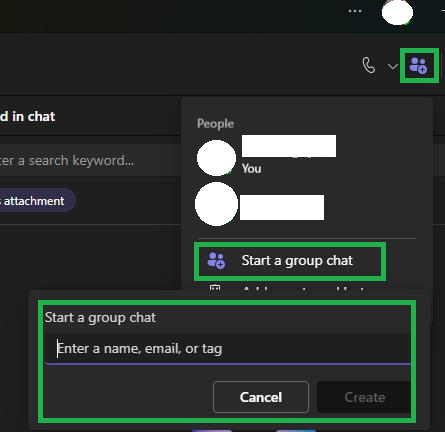
Task: Expand the call options chevron
Action: tap(393, 67)
